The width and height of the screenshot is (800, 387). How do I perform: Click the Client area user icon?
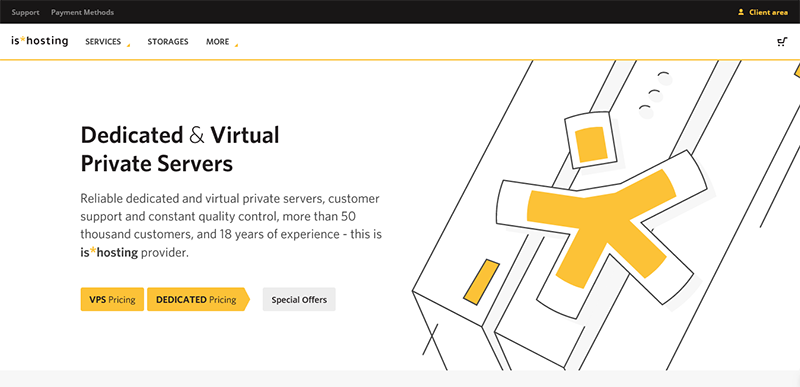[741, 12]
